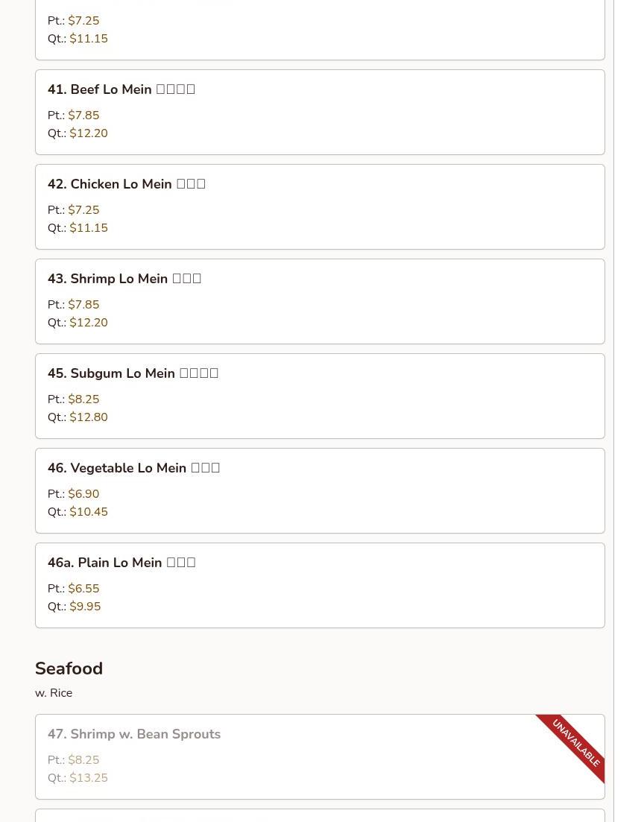Click the 'w. Rice' subtitle text
644x822 pixels.
pos(54,693)
